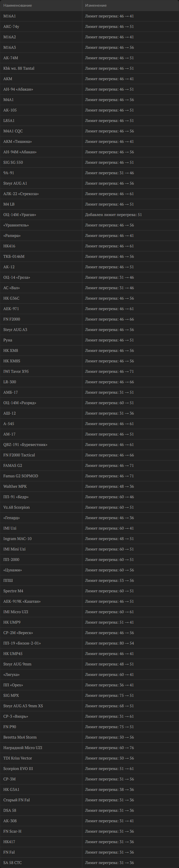Select the ПП-2000 name cell
This screenshot has height=868, width=179.
pyautogui.click(x=11, y=559)
